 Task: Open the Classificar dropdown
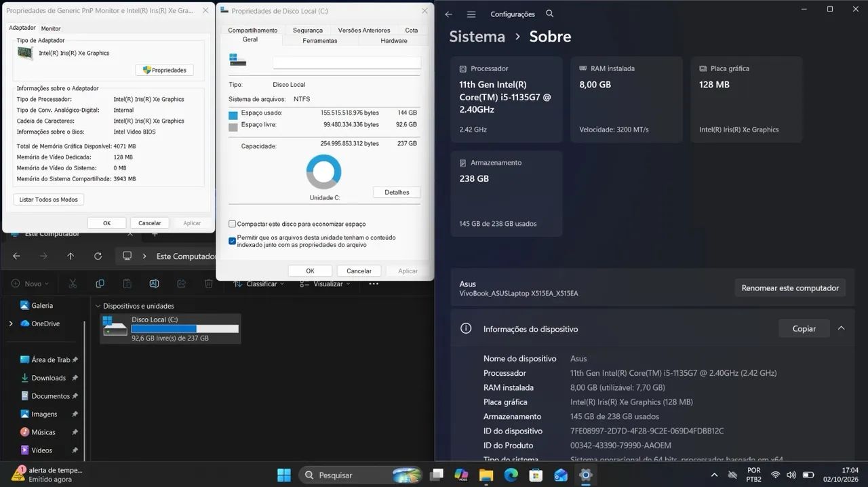pos(258,284)
